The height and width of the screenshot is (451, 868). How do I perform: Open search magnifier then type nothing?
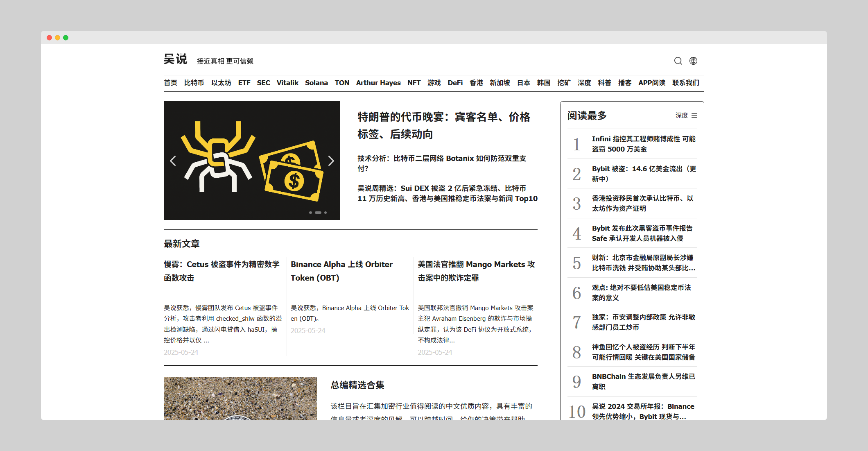(x=678, y=61)
